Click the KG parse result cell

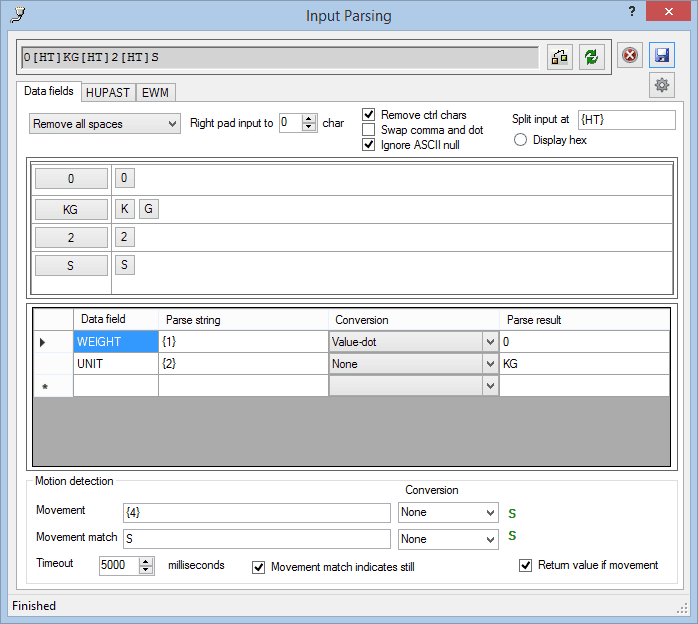pyautogui.click(x=584, y=364)
